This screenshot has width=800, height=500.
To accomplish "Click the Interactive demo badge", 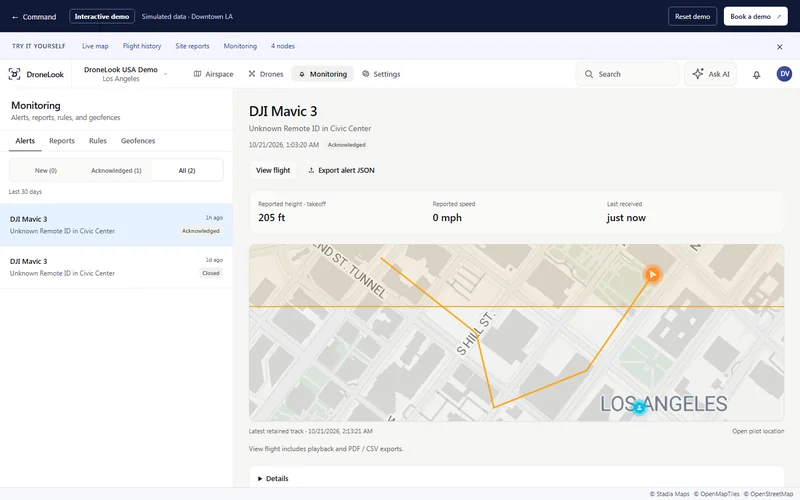I will tap(102, 16).
